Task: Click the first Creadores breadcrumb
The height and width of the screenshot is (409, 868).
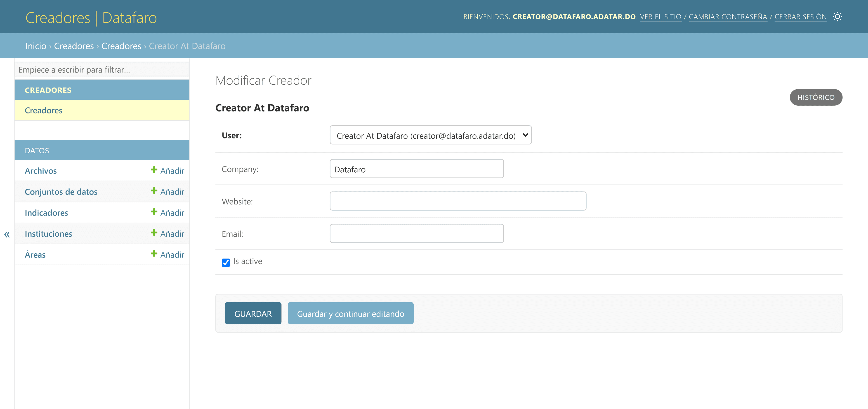Action: click(74, 46)
